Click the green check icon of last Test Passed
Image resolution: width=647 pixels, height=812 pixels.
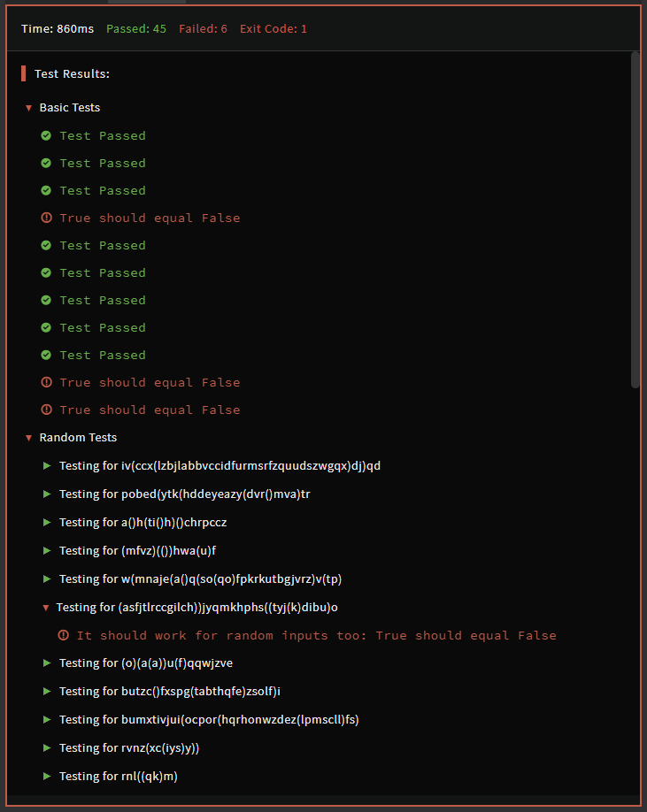(46, 355)
